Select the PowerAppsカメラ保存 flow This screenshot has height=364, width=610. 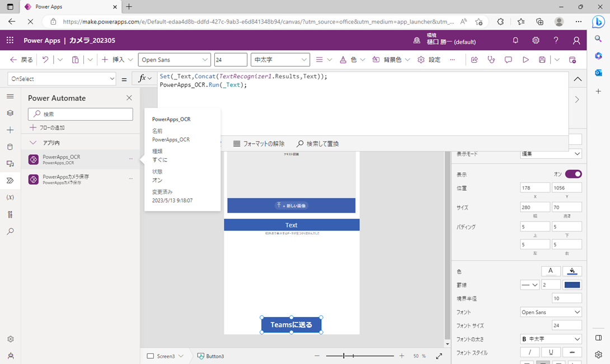[81, 179]
